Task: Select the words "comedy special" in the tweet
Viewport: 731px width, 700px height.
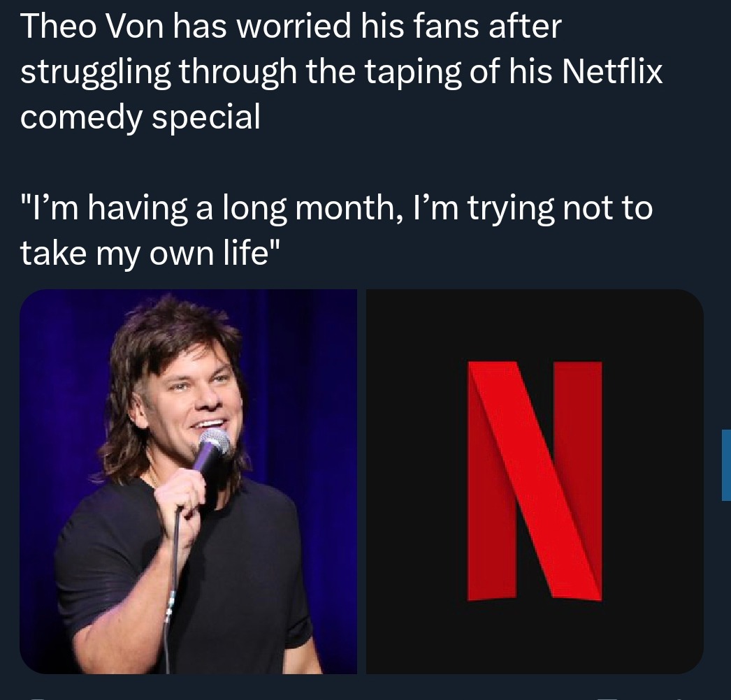Action: pos(140,117)
